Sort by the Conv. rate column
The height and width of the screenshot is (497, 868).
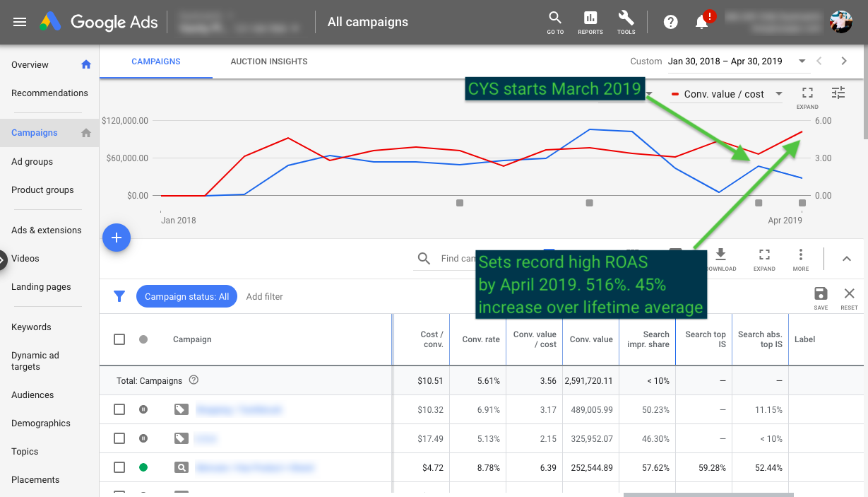point(481,339)
